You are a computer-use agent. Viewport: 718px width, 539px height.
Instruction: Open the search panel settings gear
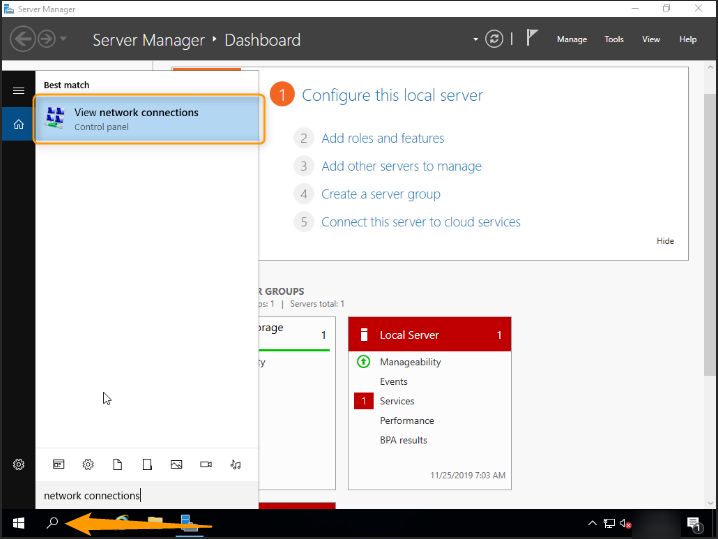coord(18,465)
